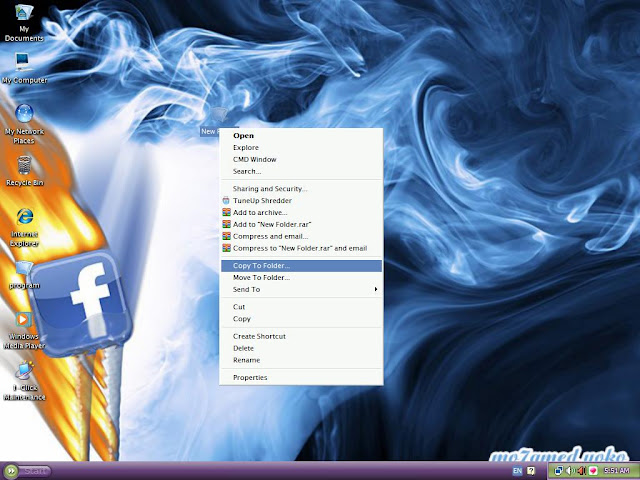The width and height of the screenshot is (640, 480).
Task: Expand the Send To submenu arrow
Action: coord(376,289)
